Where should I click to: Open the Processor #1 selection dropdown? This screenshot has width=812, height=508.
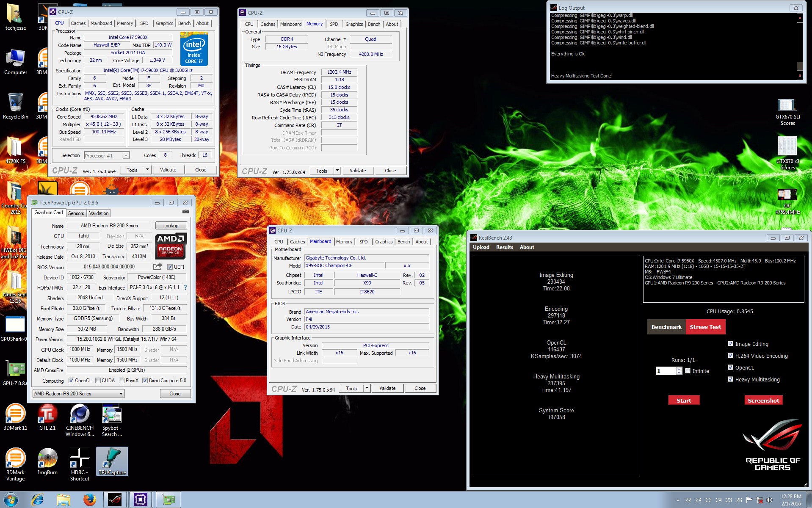pos(107,156)
